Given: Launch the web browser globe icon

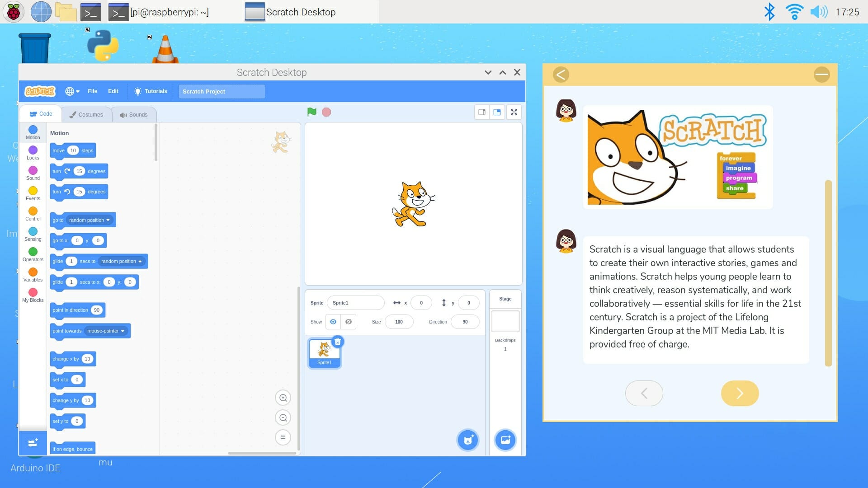Looking at the screenshot, I should coord(41,12).
